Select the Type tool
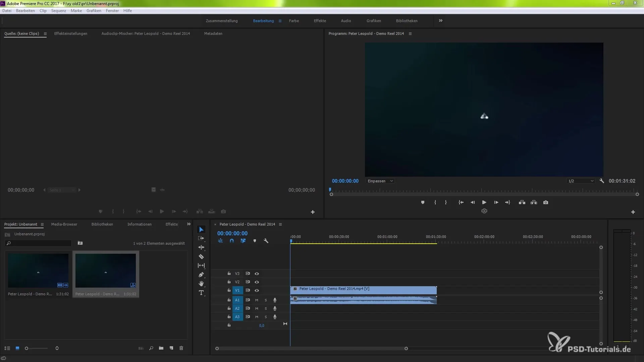This screenshot has width=644, height=362. (x=201, y=293)
